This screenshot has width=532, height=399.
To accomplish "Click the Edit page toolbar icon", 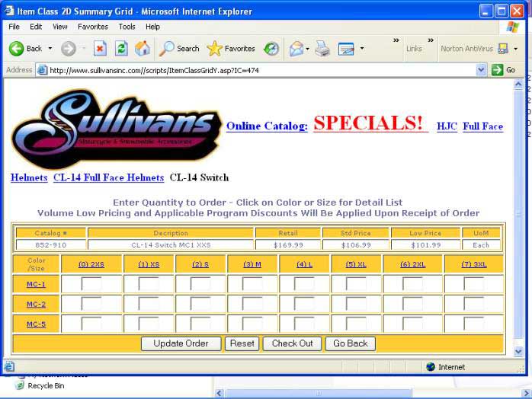I will 346,49.
